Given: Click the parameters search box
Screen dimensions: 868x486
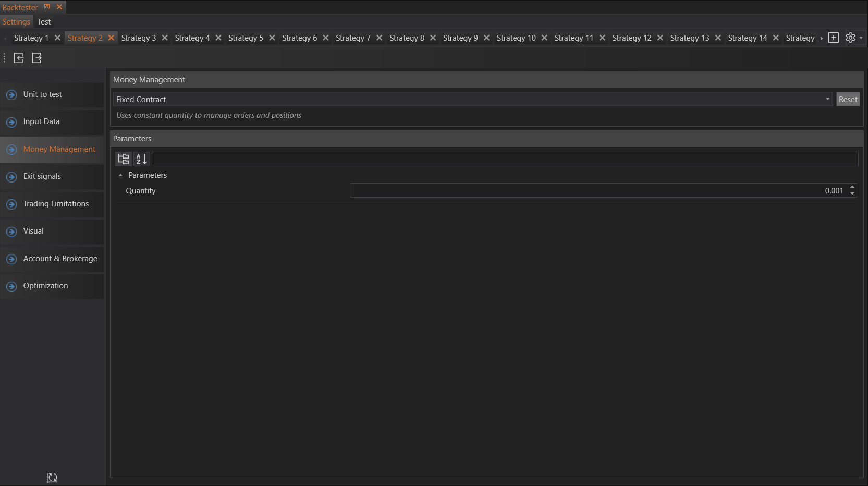Looking at the screenshot, I should [x=504, y=159].
